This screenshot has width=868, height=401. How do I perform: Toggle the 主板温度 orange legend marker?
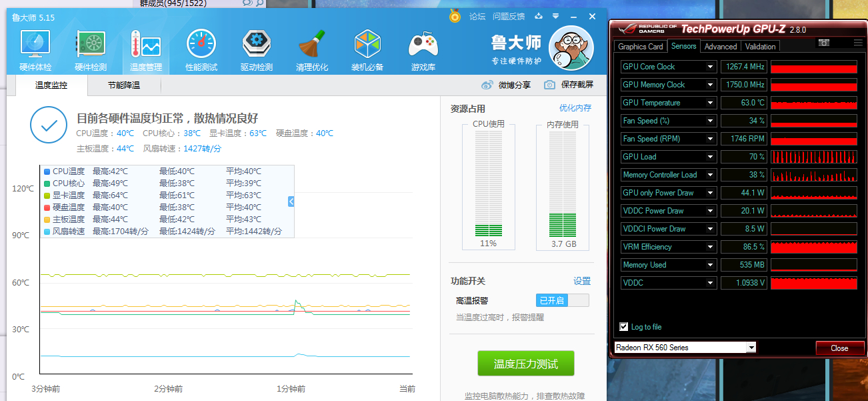47,220
